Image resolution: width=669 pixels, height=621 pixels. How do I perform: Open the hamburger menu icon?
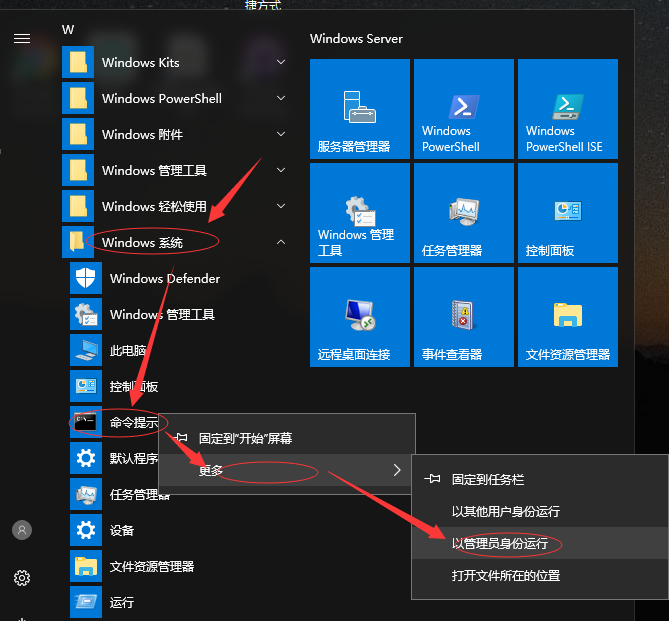click(22, 38)
